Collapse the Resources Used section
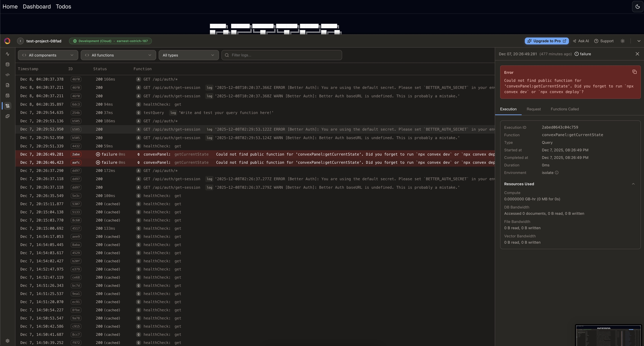 pos(633,184)
